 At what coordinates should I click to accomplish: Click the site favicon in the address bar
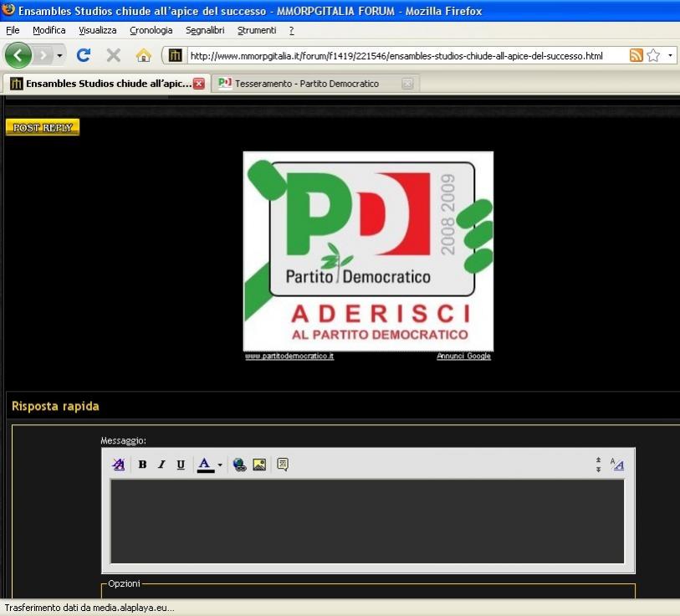(x=175, y=55)
